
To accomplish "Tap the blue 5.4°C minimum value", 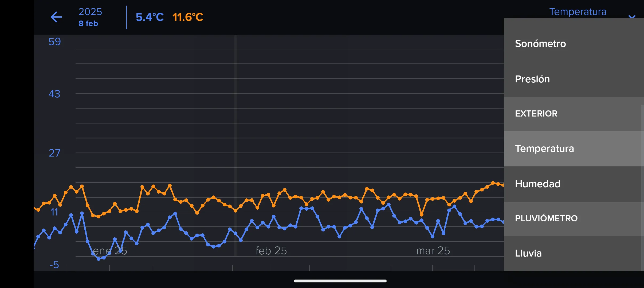I will click(150, 17).
